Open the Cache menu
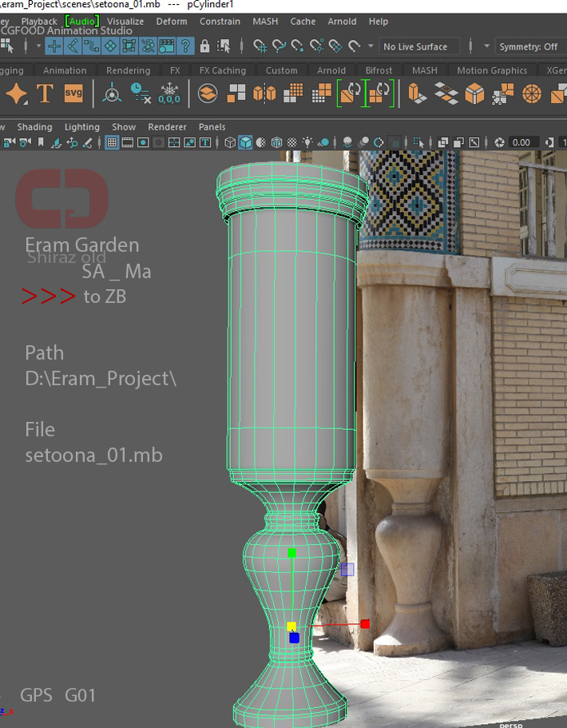567x728 pixels. click(303, 22)
